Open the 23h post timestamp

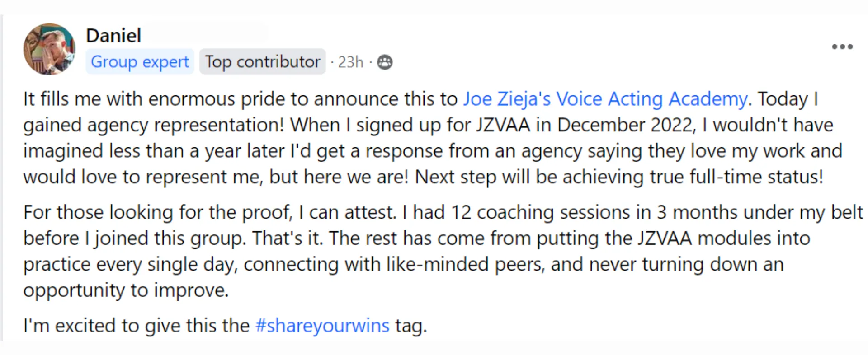pos(351,62)
